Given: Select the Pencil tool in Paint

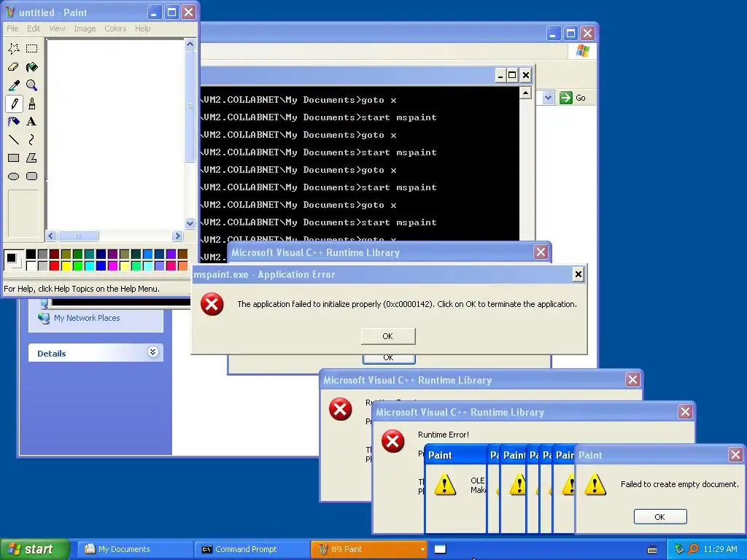Looking at the screenshot, I should coord(13,104).
